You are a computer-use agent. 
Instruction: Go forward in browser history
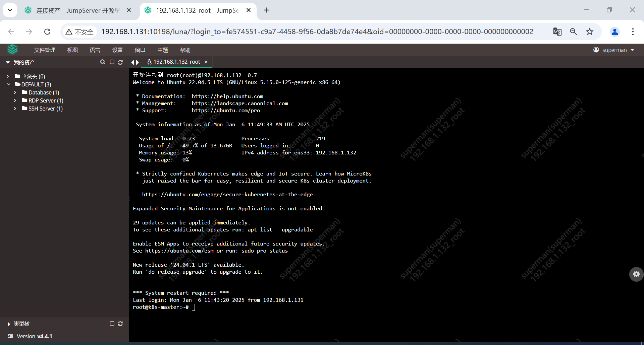pos(29,32)
